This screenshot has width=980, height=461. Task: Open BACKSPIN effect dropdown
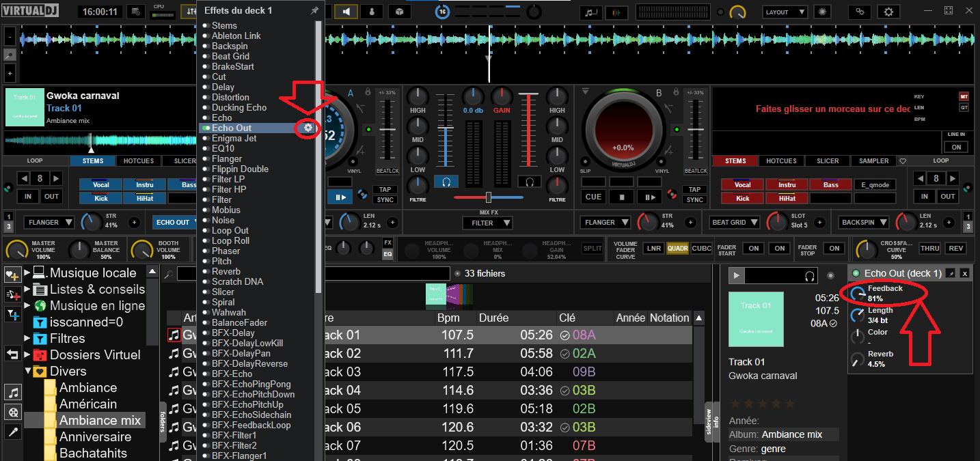tap(863, 223)
